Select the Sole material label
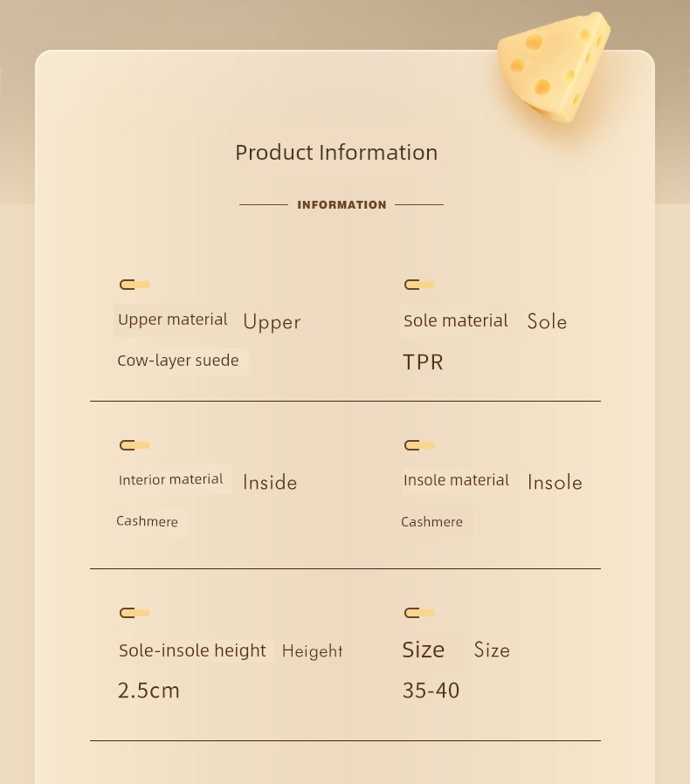690x784 pixels. click(x=456, y=320)
